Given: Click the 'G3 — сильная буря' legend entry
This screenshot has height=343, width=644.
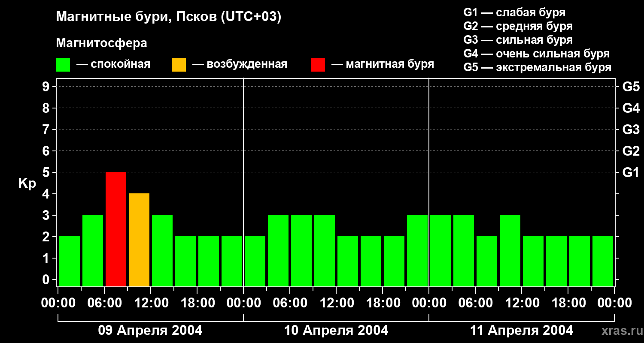Looking at the screenshot, I should click(518, 40).
